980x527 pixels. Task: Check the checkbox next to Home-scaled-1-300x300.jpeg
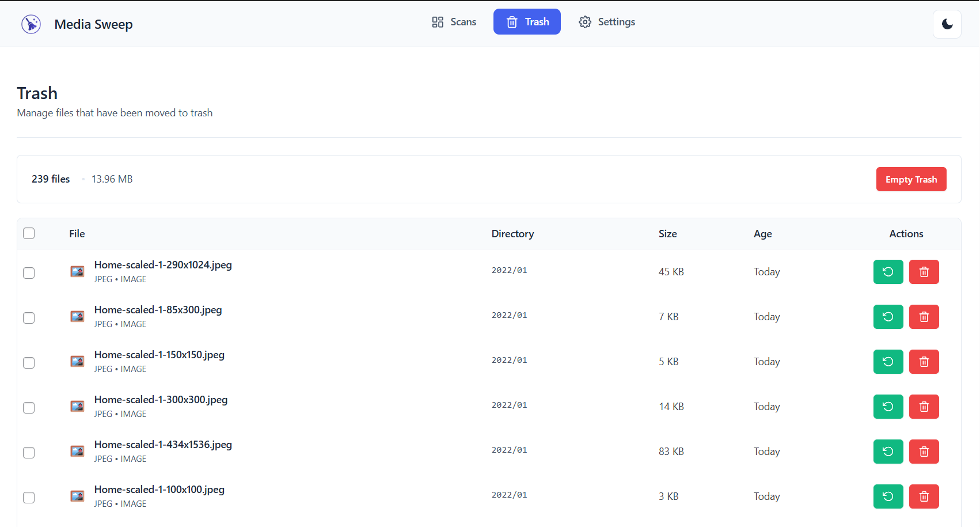coord(29,407)
